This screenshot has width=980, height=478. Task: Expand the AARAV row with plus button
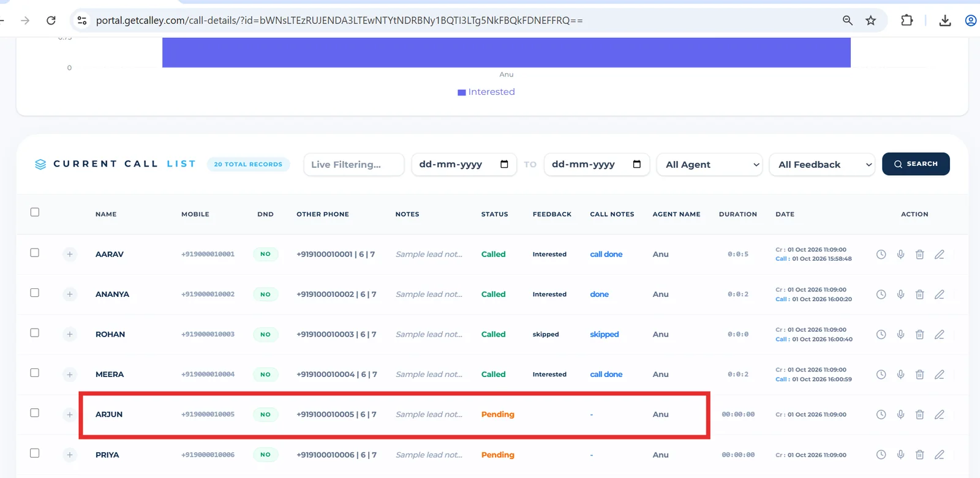pos(70,255)
